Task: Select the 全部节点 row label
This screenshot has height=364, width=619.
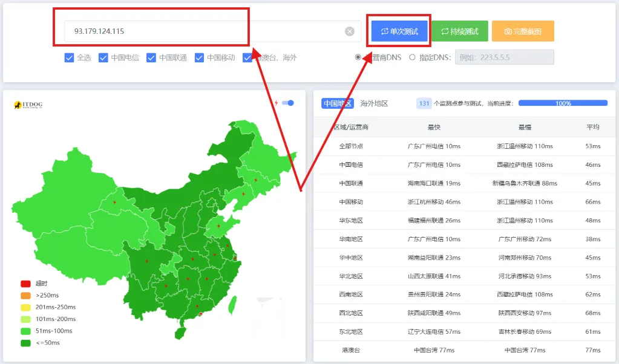Action: click(x=351, y=146)
